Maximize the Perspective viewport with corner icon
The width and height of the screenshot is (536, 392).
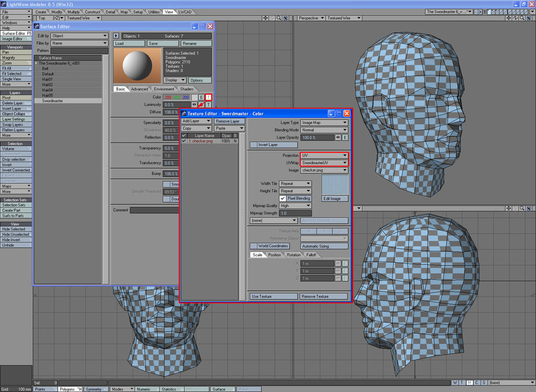[x=529, y=18]
